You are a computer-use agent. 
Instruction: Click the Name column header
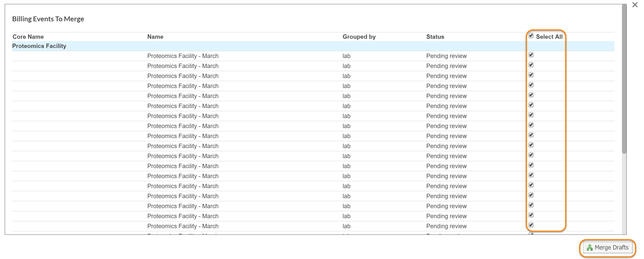point(155,37)
